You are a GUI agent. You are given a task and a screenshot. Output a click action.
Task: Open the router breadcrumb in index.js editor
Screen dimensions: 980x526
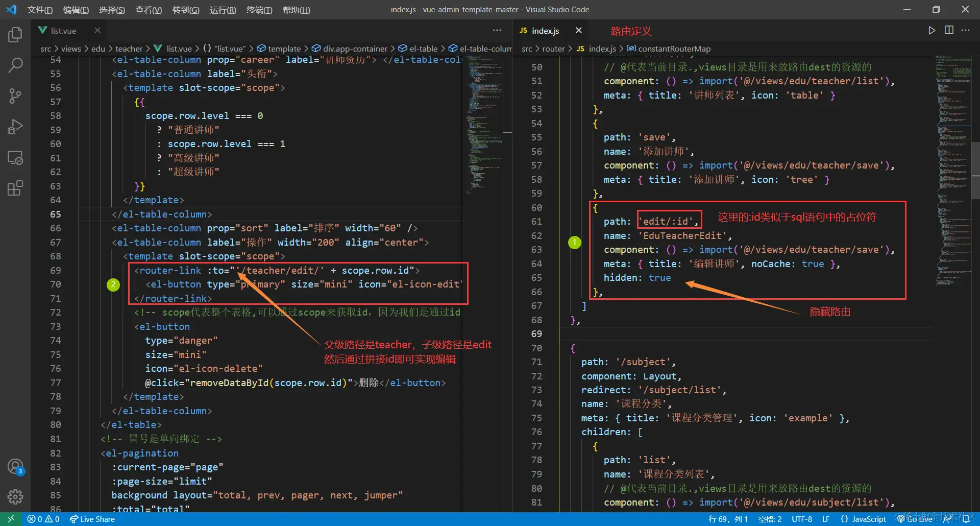553,49
